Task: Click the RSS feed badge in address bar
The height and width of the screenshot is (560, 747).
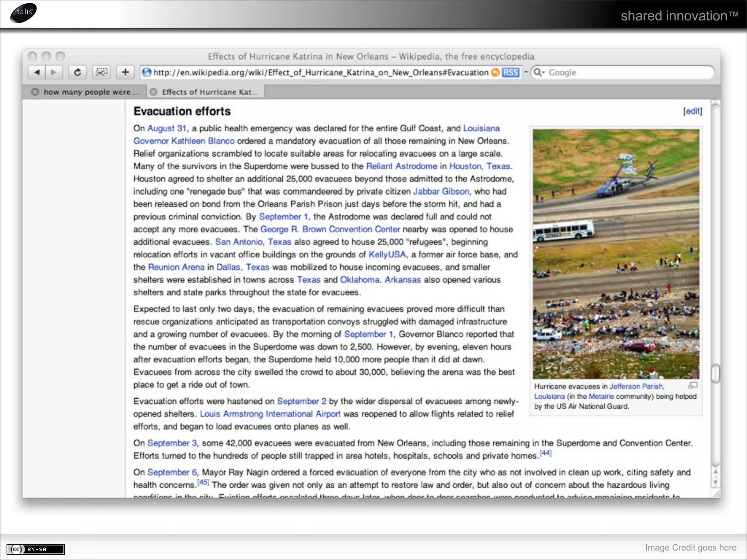Action: (x=510, y=73)
